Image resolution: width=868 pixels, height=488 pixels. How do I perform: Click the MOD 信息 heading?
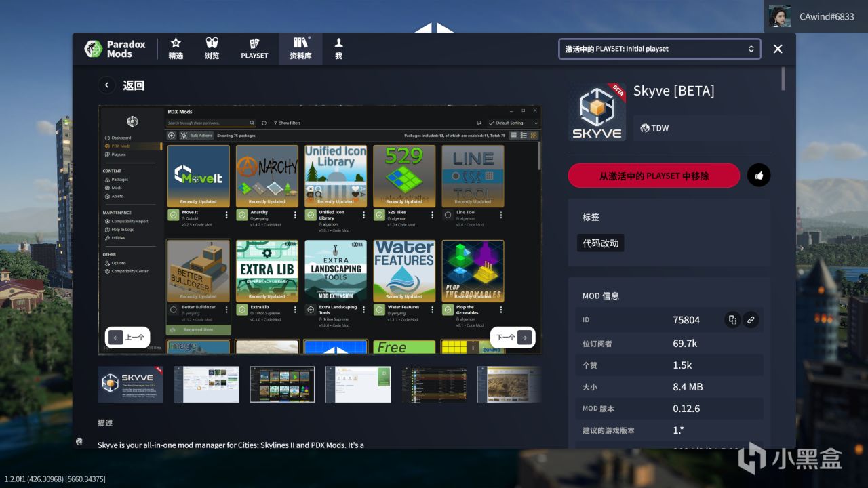click(x=600, y=296)
